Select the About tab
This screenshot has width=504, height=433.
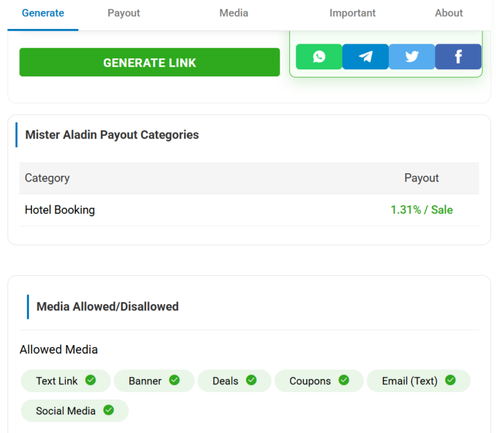coord(449,13)
